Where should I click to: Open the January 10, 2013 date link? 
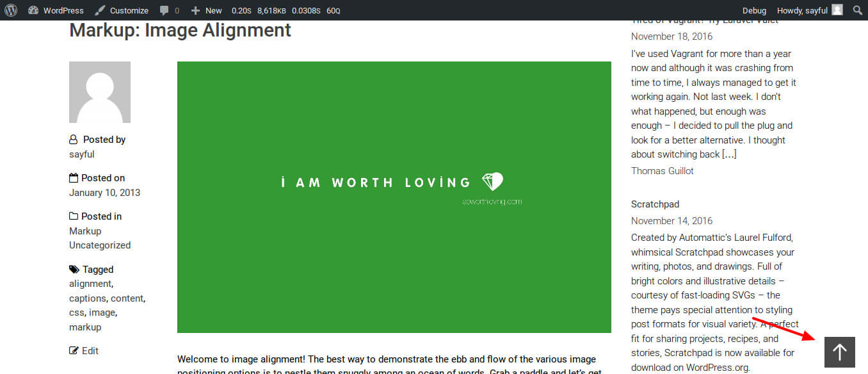coord(105,193)
